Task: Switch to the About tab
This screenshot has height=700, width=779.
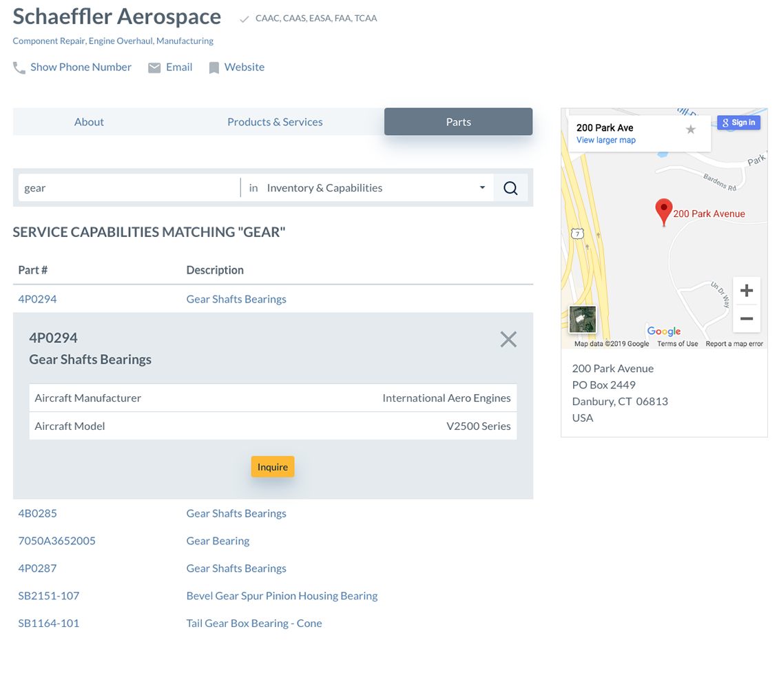Action: [x=89, y=122]
